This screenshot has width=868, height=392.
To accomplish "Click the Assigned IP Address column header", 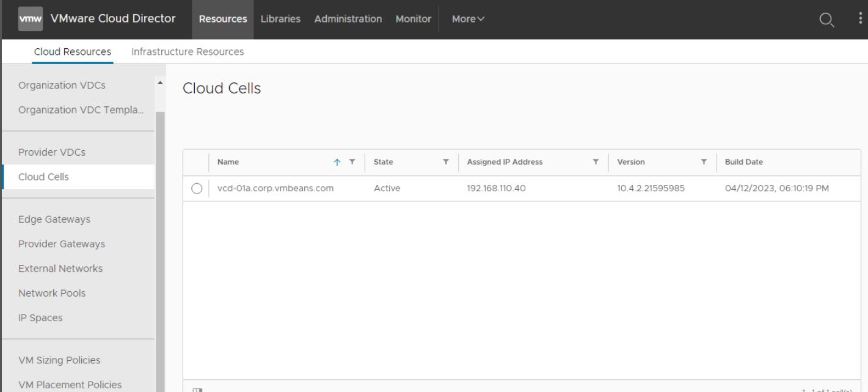I will click(505, 162).
